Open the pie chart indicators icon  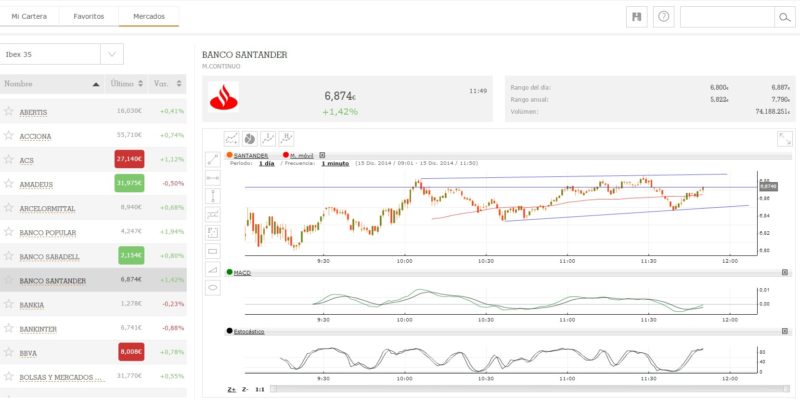249,138
